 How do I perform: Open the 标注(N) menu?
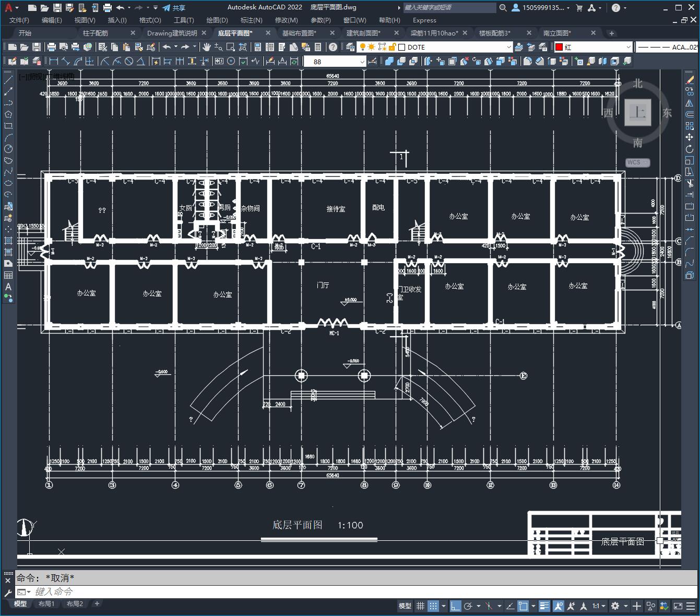pos(251,20)
